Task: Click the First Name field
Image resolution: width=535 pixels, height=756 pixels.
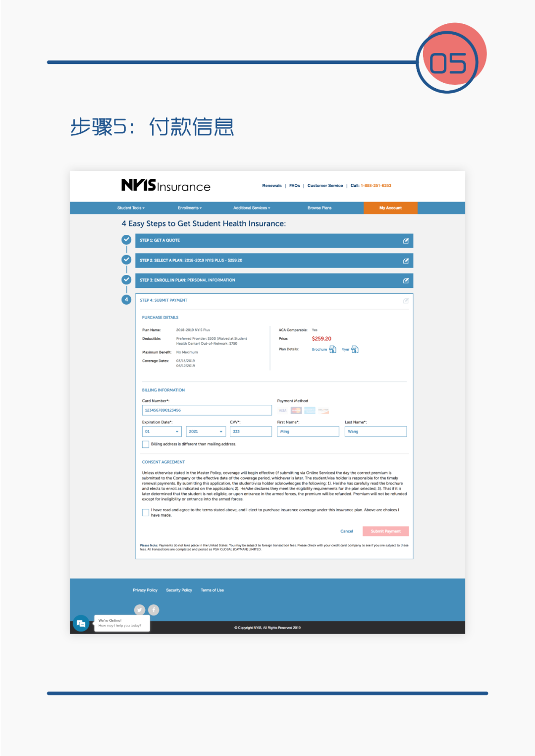Action: point(308,432)
